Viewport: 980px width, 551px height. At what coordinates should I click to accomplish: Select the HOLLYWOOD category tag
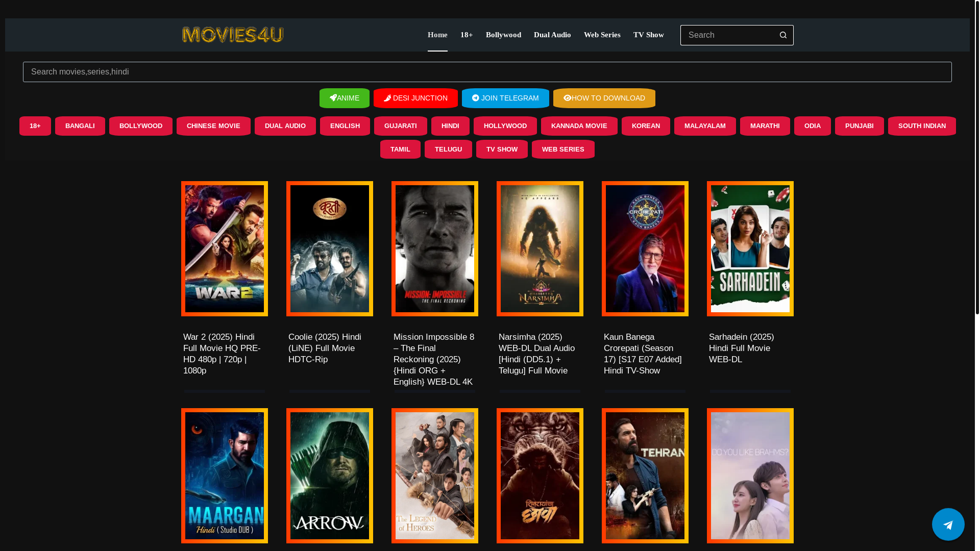[505, 126]
